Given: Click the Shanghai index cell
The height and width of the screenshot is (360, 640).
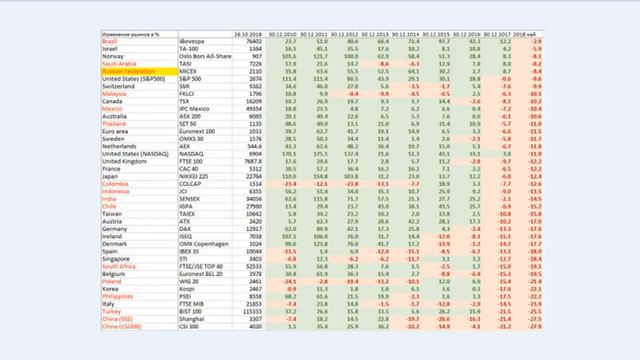Looking at the screenshot, I should click(x=205, y=319).
